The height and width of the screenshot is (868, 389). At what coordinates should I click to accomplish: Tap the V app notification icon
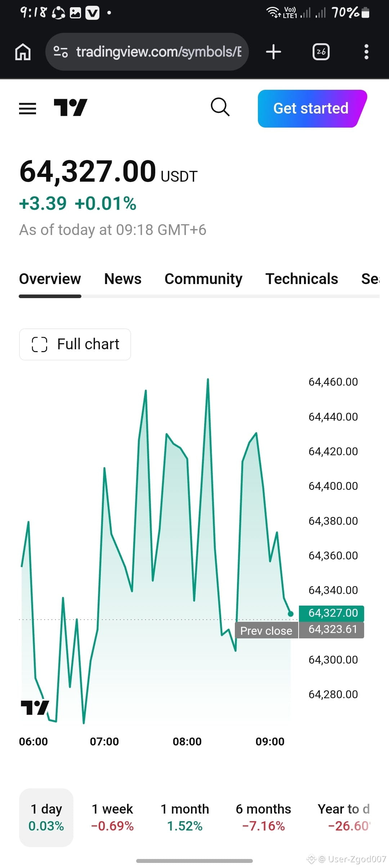point(92,13)
